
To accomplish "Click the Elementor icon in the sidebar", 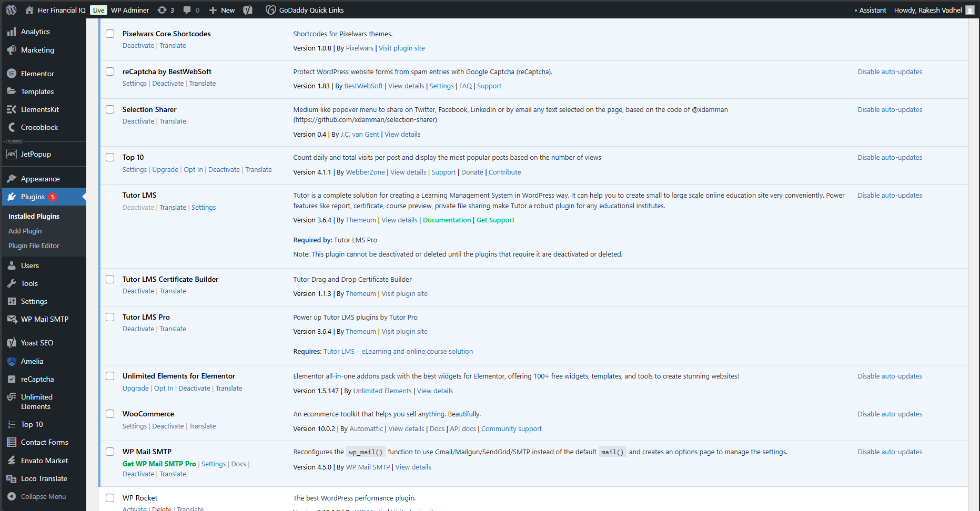I will tap(12, 74).
